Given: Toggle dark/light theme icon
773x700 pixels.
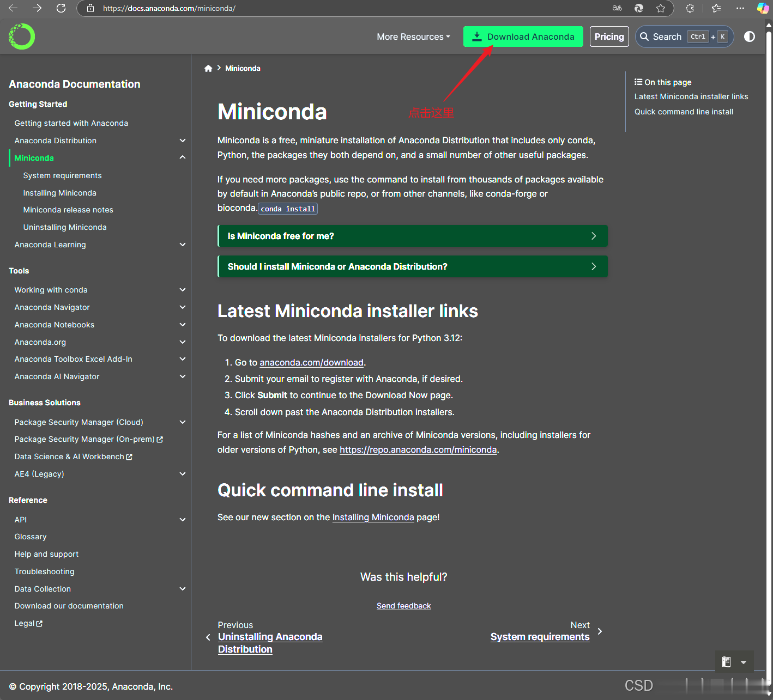Looking at the screenshot, I should (750, 36).
